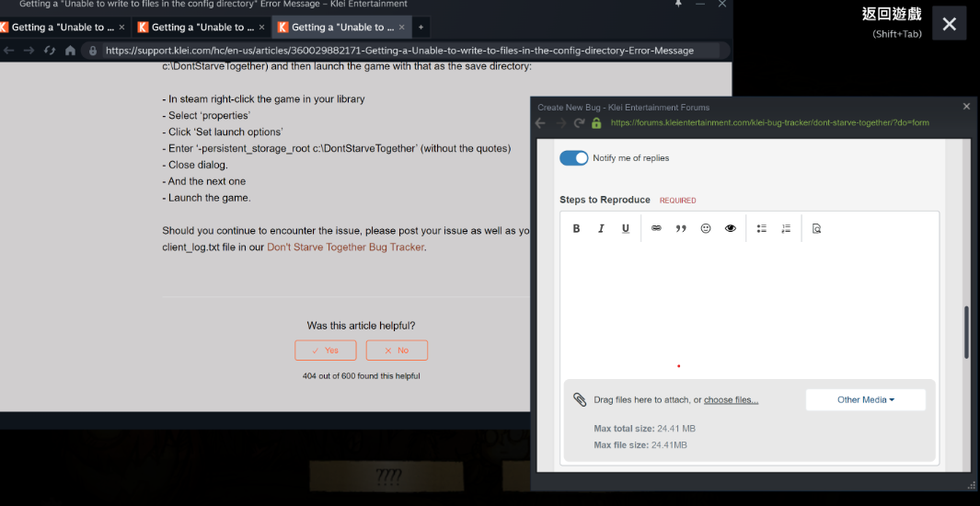
Task: Open the emoji picker in the editor
Action: (x=706, y=229)
